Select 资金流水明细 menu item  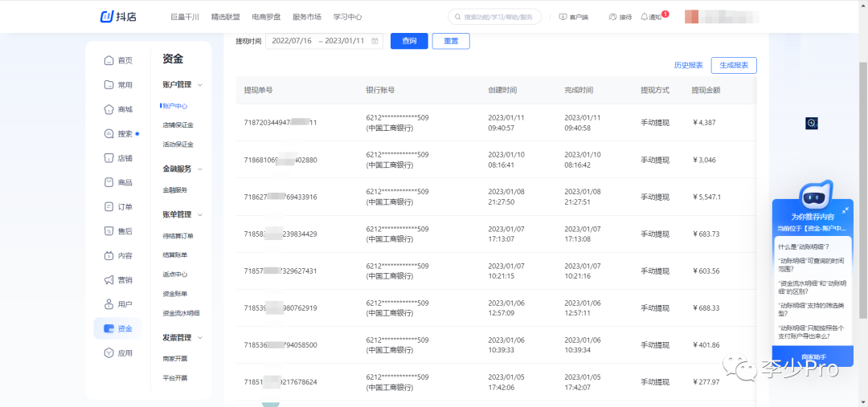(x=181, y=313)
